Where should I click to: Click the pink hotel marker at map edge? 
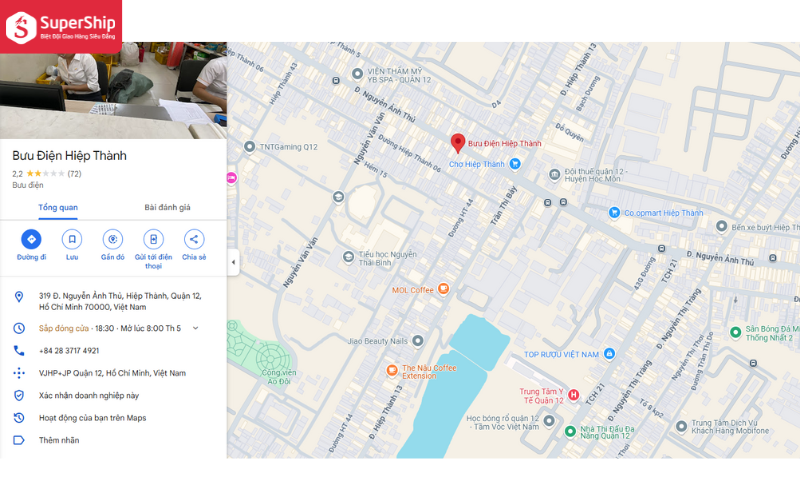click(232, 178)
